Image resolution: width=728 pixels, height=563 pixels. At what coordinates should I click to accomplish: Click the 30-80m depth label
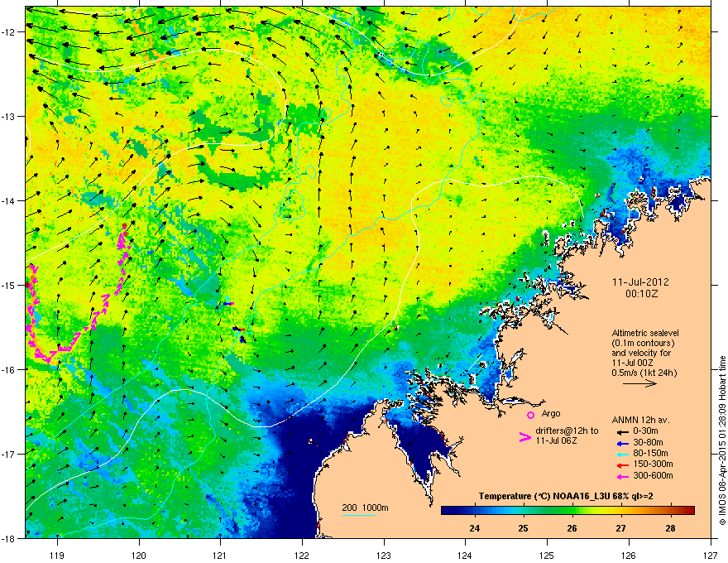point(648,442)
